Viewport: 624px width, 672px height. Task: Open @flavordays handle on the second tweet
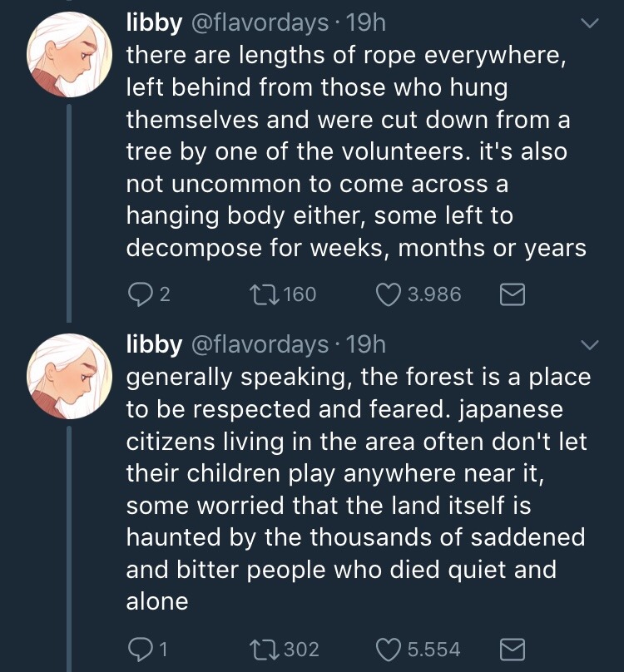click(x=260, y=343)
